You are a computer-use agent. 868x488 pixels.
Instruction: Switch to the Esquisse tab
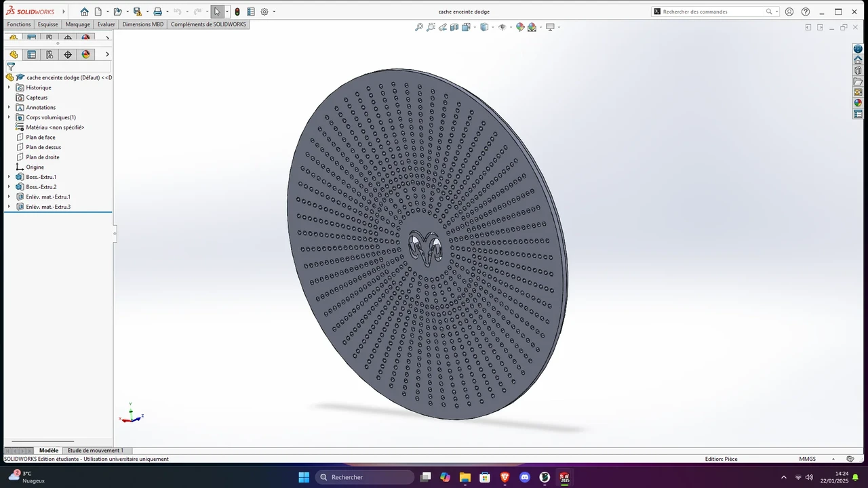[47, 24]
